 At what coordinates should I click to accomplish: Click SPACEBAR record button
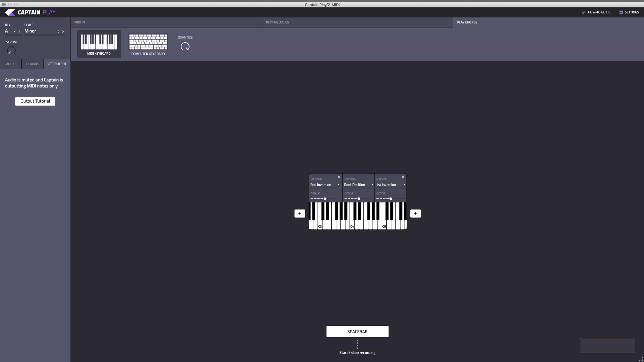click(357, 331)
